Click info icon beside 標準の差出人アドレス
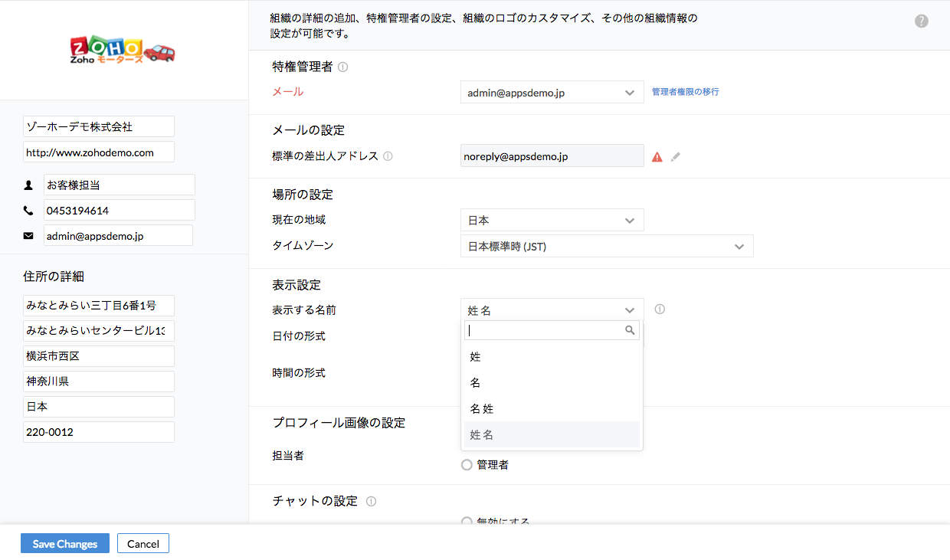Image resolution: width=950 pixels, height=560 pixels. tap(388, 156)
